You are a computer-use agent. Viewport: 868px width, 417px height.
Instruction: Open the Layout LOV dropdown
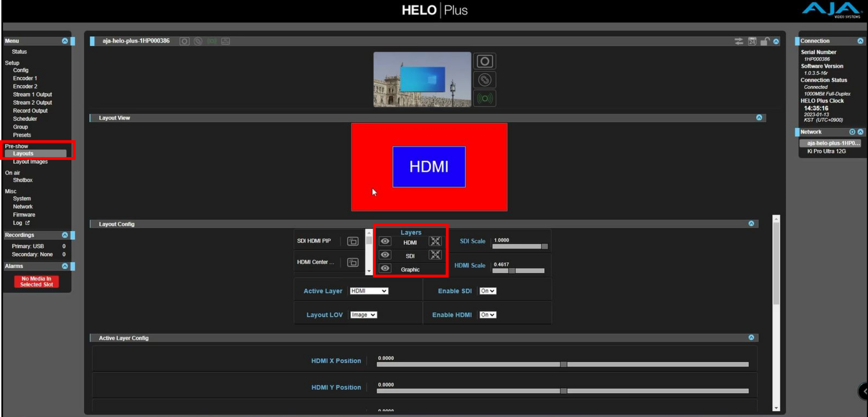click(x=363, y=314)
